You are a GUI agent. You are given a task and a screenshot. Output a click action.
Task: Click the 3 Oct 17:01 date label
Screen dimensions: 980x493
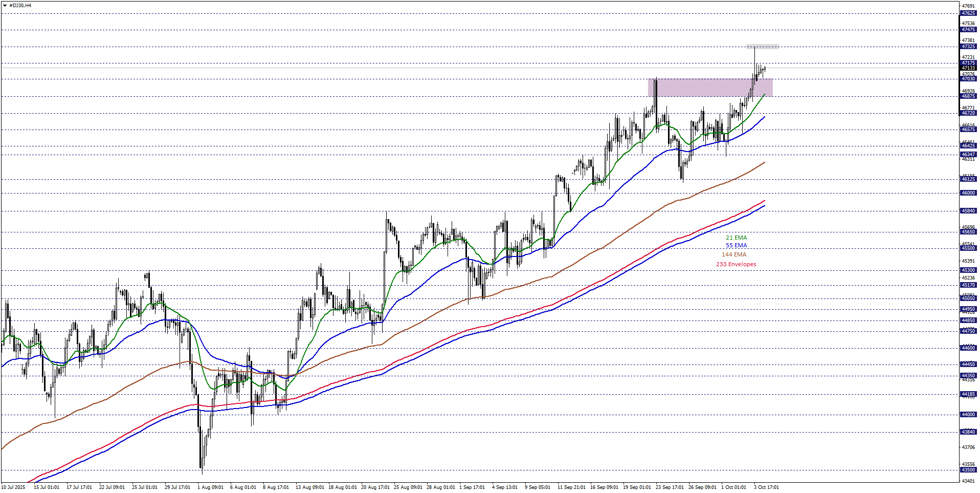(x=766, y=487)
